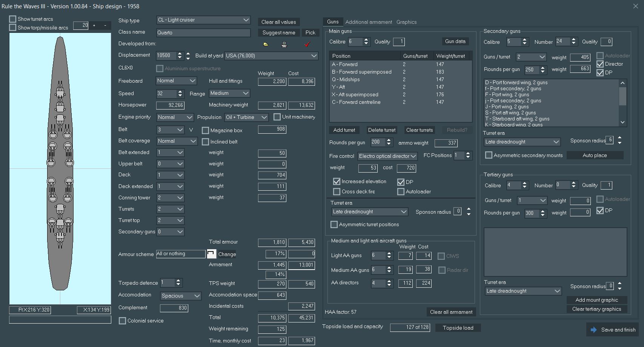Click the Horsepower value field

[x=170, y=105]
